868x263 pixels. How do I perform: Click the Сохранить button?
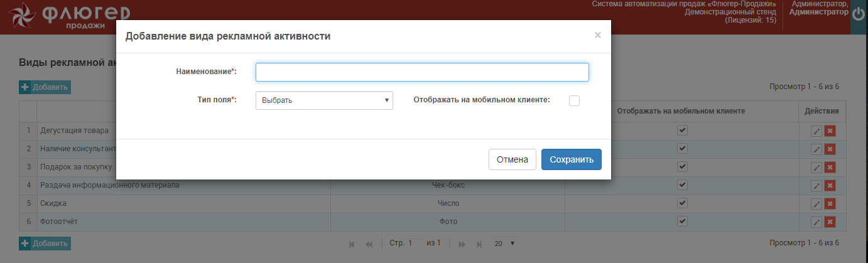click(x=571, y=159)
